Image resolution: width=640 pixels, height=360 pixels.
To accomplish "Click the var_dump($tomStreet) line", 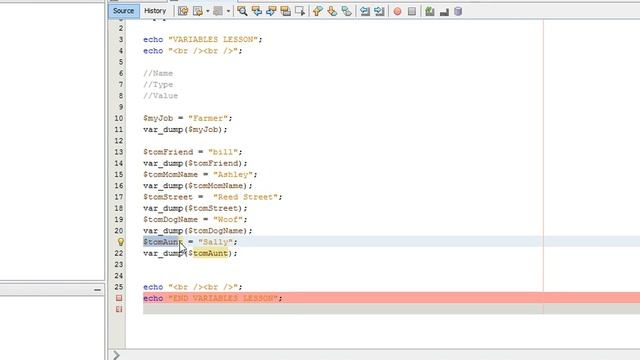I will click(195, 208).
